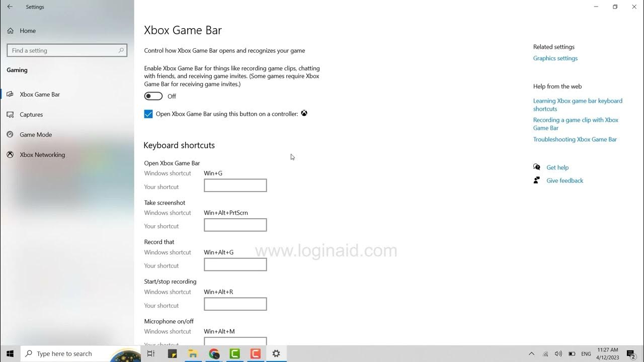Click the Get help link

click(x=557, y=167)
